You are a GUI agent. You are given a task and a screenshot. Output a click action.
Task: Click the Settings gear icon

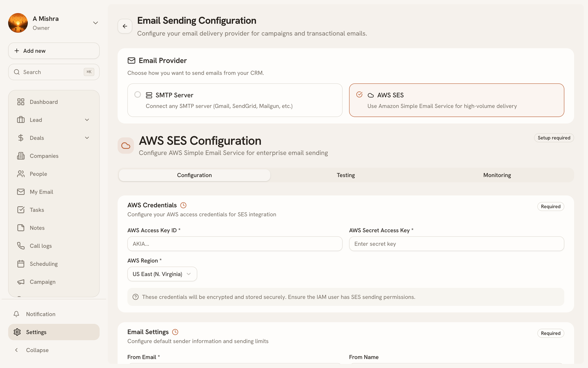pos(17,332)
